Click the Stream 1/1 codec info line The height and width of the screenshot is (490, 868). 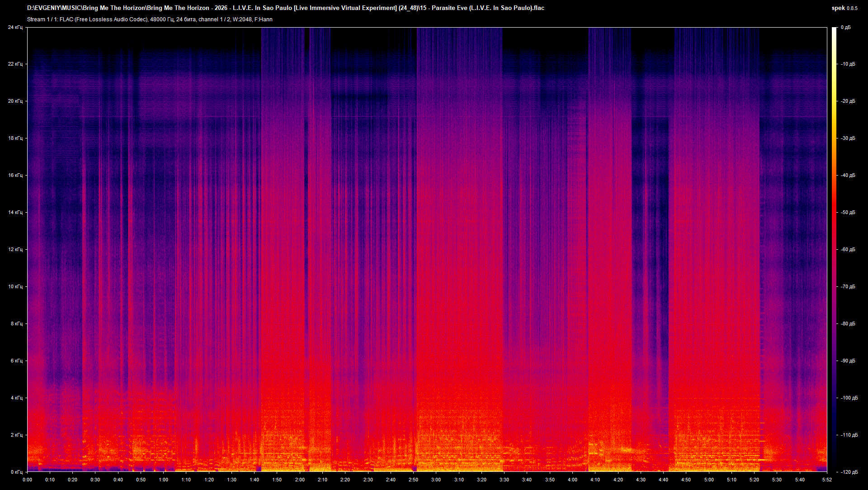point(150,19)
